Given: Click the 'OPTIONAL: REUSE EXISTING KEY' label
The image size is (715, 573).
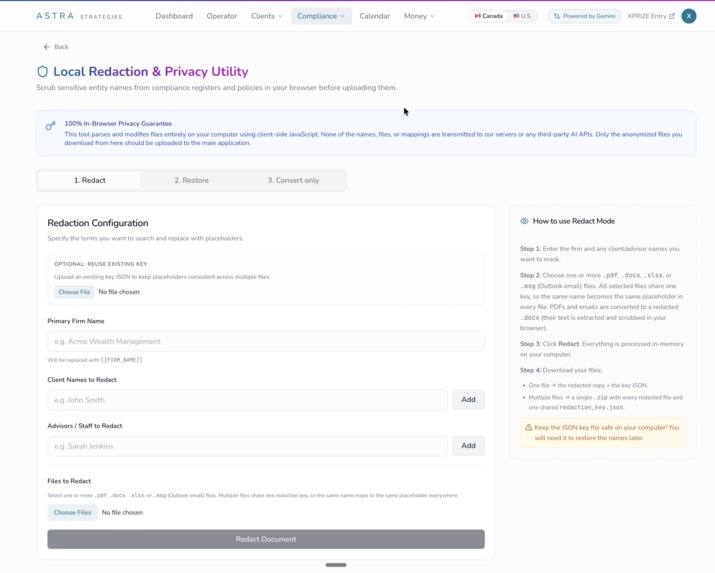Looking at the screenshot, I should pyautogui.click(x=100, y=264).
